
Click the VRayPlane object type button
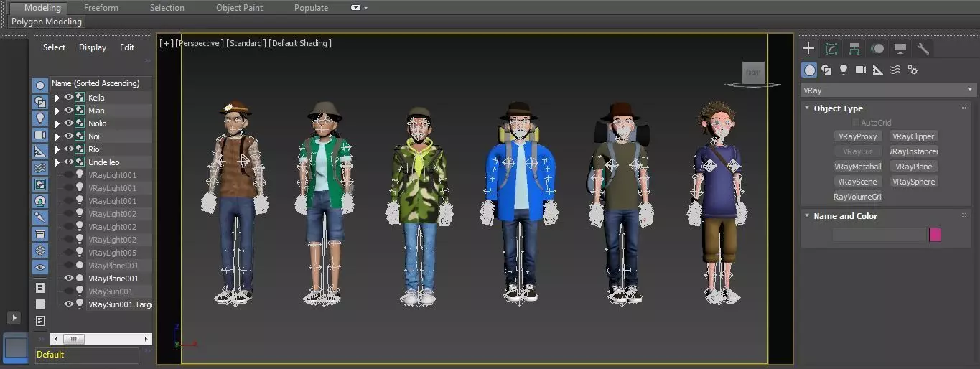coord(913,167)
